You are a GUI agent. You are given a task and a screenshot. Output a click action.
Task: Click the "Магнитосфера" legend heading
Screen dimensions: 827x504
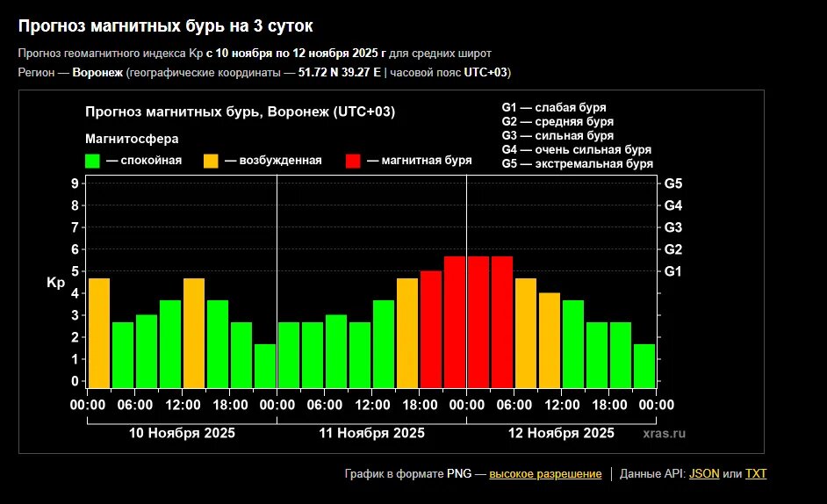tap(132, 139)
